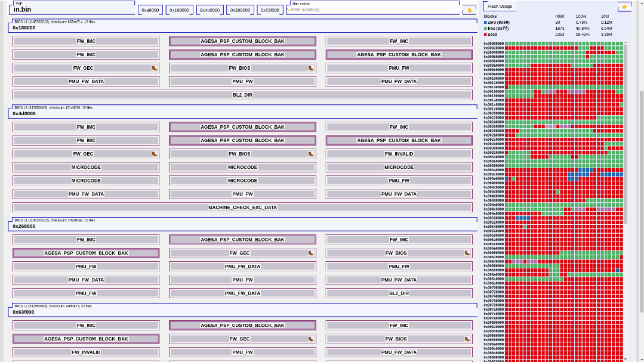Screen dimensions: 644x362
Task: Click the boot icon on FW_GEC under 0x4d0000
Action: tap(154, 154)
